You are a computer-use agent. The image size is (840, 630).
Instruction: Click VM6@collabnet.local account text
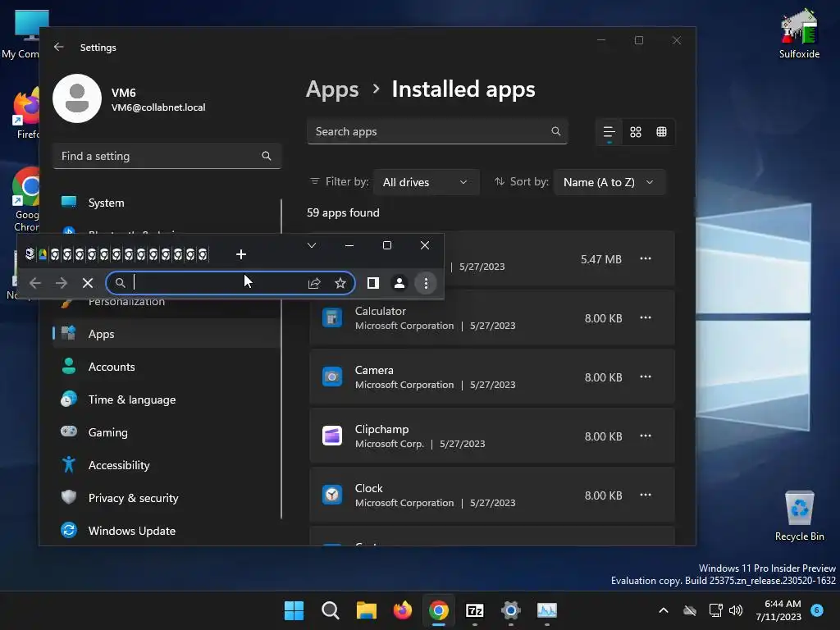tap(158, 107)
